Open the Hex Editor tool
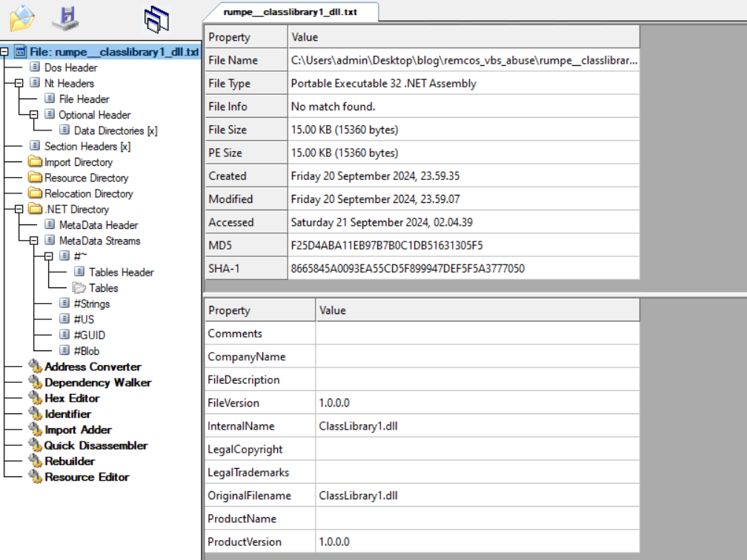The image size is (747, 560). (71, 399)
